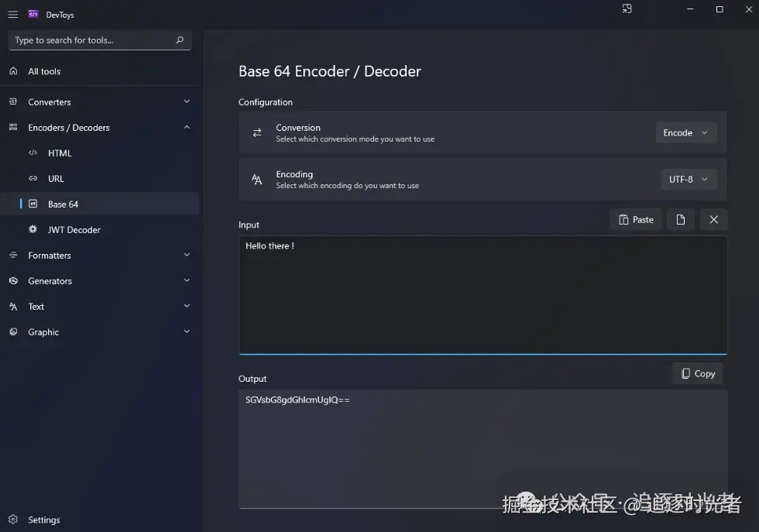This screenshot has height=532, width=759.
Task: Click the Settings gear icon
Action: click(x=13, y=520)
